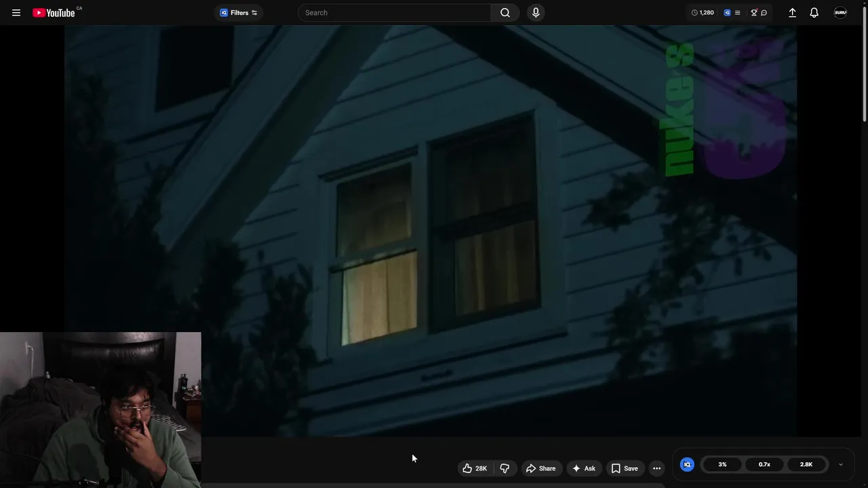Like the video (28K)
This screenshot has height=488, width=868.
(x=475, y=468)
